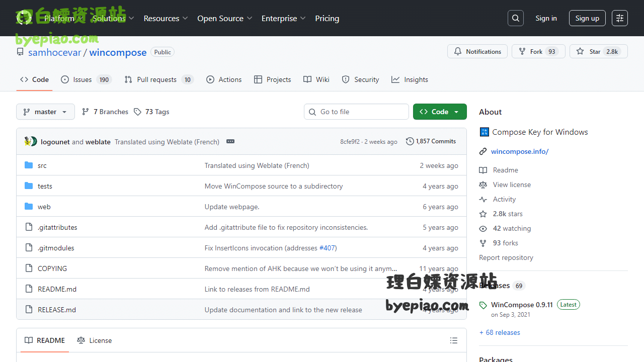Click the Notifications bell button

coord(477,51)
